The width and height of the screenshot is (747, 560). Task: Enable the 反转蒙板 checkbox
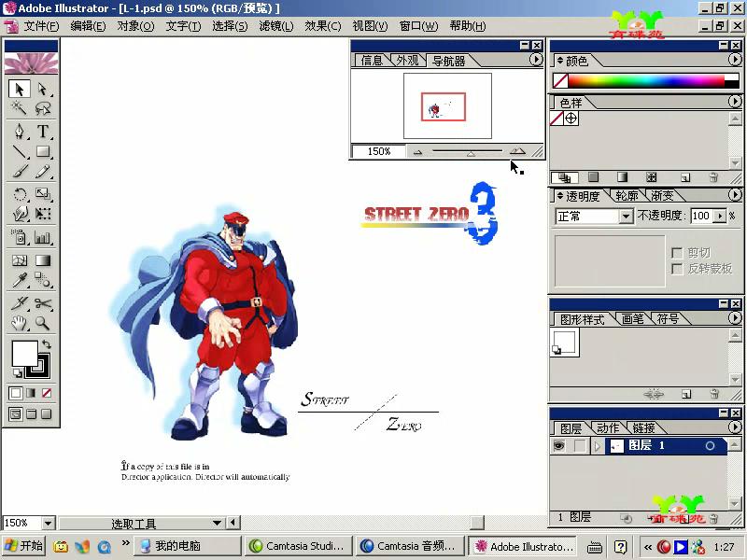677,269
